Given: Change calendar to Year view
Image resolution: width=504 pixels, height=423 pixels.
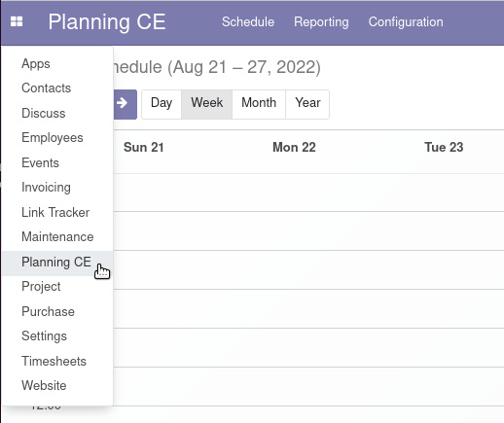Looking at the screenshot, I should (x=307, y=104).
